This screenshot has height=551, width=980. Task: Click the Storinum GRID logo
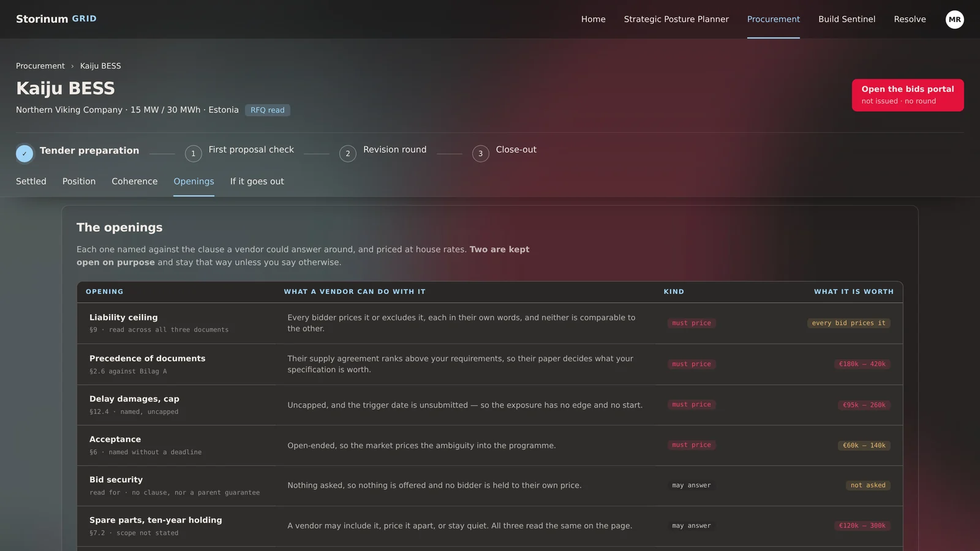point(56,19)
